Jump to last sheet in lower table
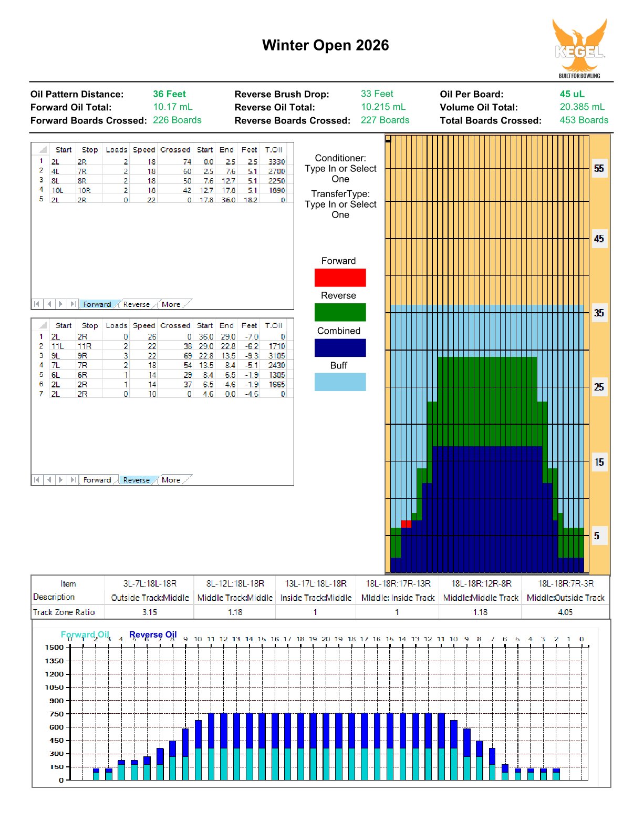 [x=73, y=479]
